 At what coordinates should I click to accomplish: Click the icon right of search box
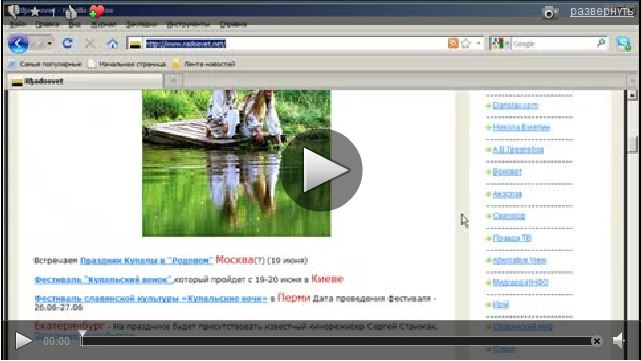[624, 43]
